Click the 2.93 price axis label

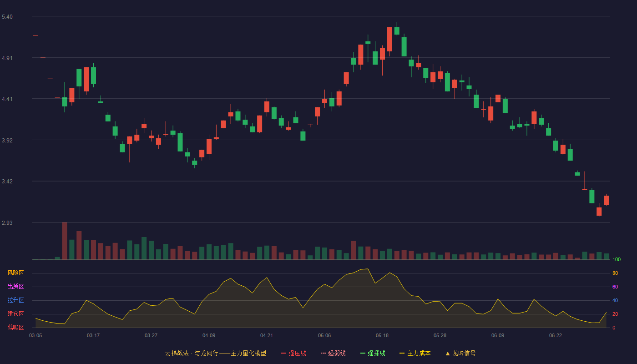point(7,223)
